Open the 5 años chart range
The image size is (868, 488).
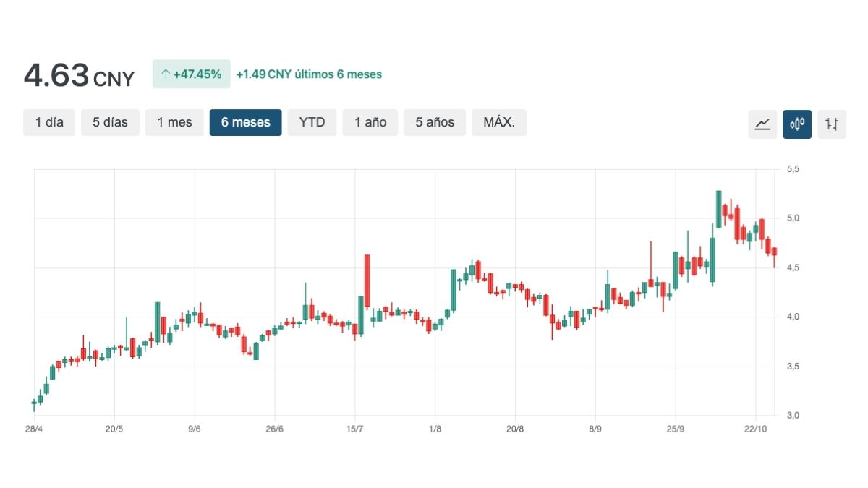click(x=435, y=122)
